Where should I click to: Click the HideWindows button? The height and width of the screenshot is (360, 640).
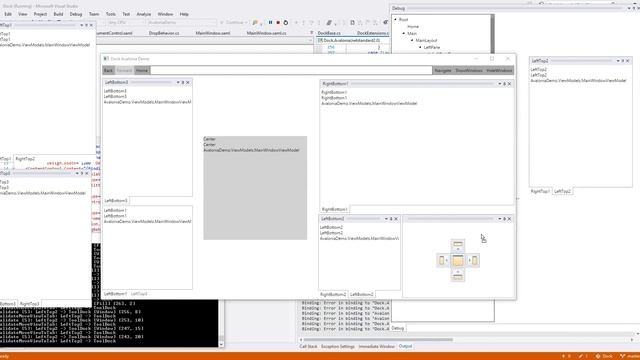pos(499,71)
